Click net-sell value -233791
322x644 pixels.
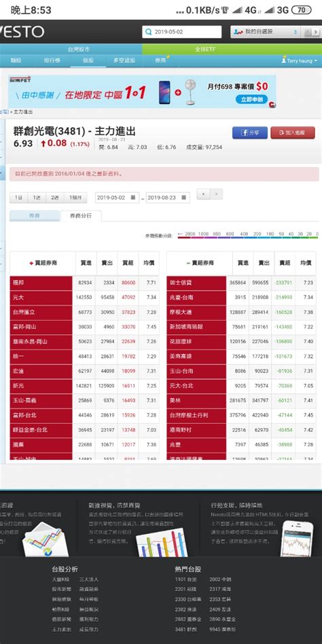[x=283, y=283]
